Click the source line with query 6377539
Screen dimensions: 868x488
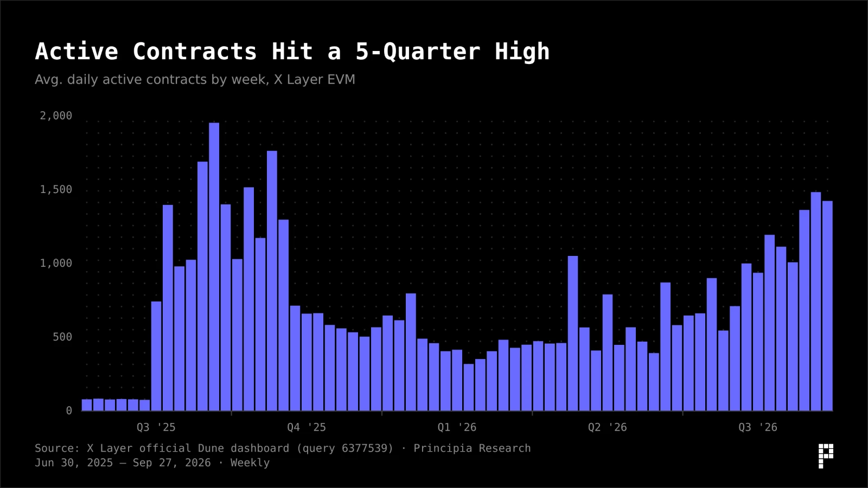tap(283, 448)
